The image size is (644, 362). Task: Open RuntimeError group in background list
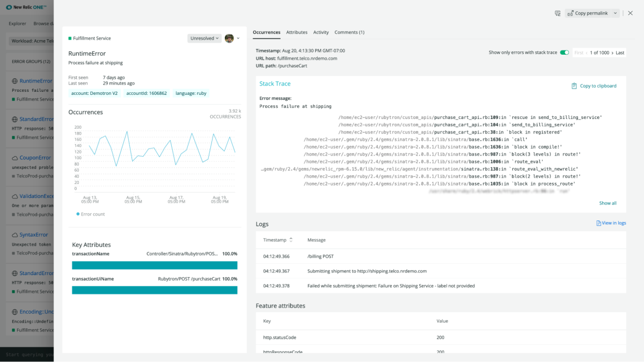[x=36, y=81]
